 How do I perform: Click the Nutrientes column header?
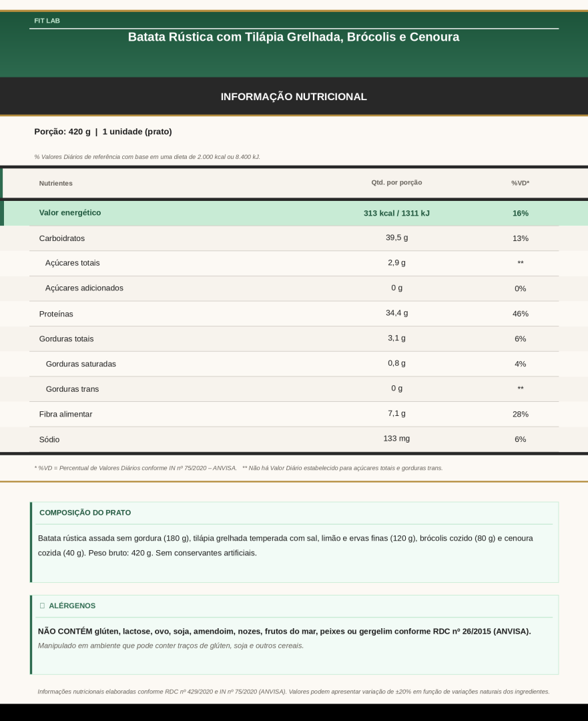[55, 183]
